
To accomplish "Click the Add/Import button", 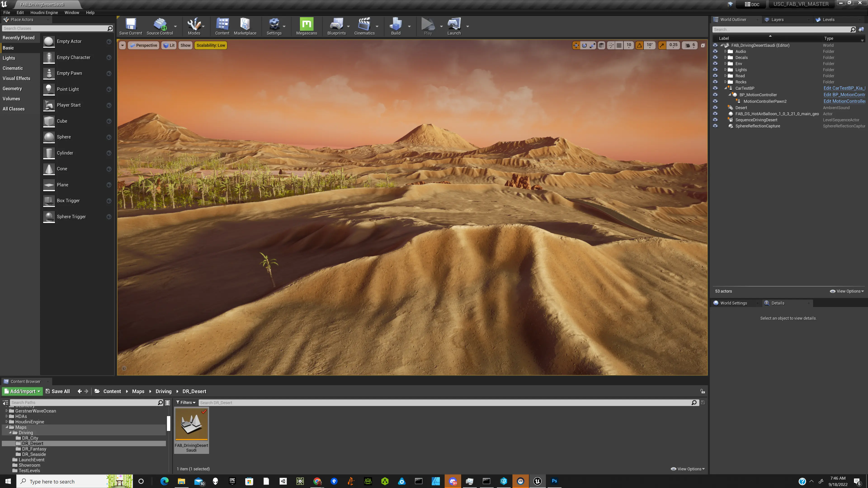I will [x=23, y=391].
